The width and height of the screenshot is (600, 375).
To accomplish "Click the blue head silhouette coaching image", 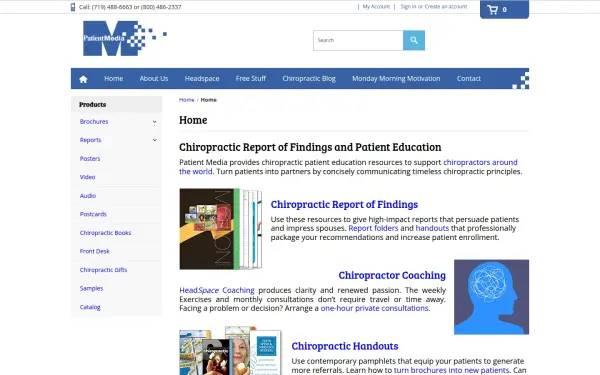I will click(x=491, y=297).
